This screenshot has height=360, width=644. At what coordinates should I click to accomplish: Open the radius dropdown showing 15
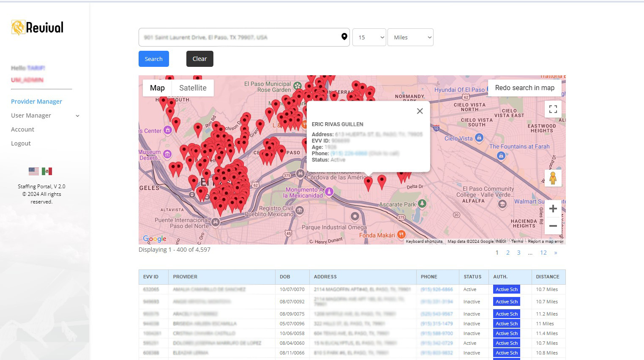point(369,37)
